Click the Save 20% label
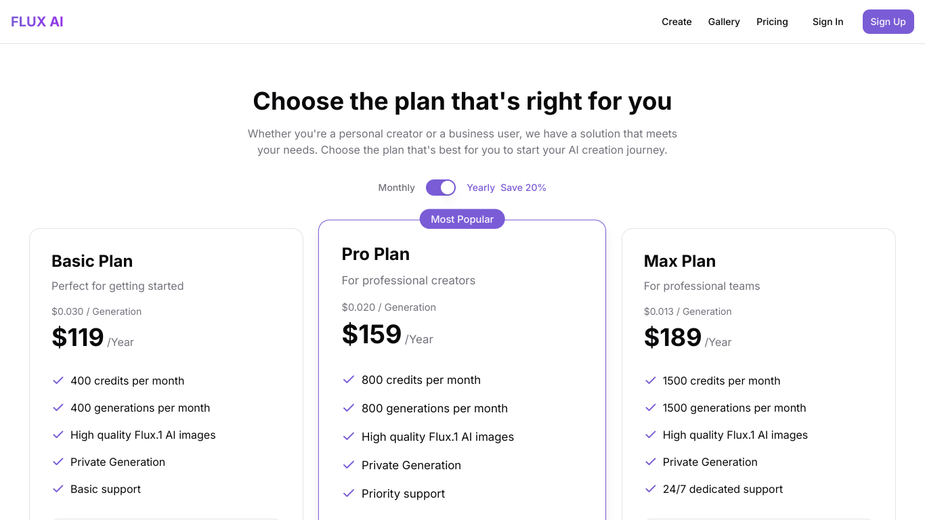This screenshot has height=520, width=925. pos(523,188)
